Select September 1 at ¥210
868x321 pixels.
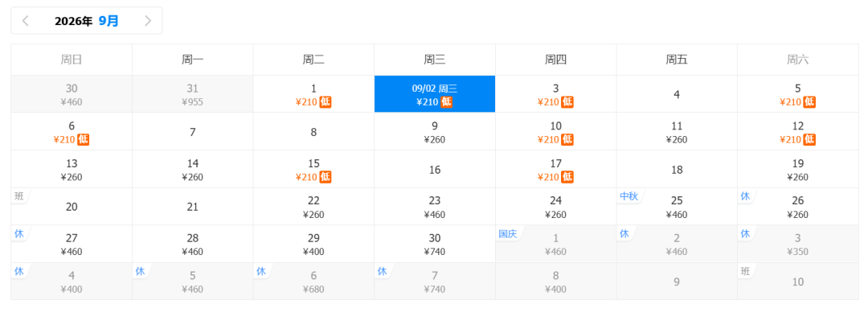[x=314, y=94]
